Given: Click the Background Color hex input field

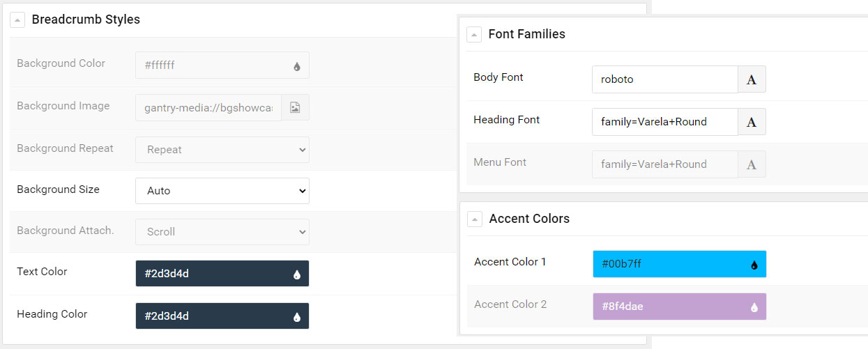Looking at the screenshot, I should pyautogui.click(x=222, y=65).
